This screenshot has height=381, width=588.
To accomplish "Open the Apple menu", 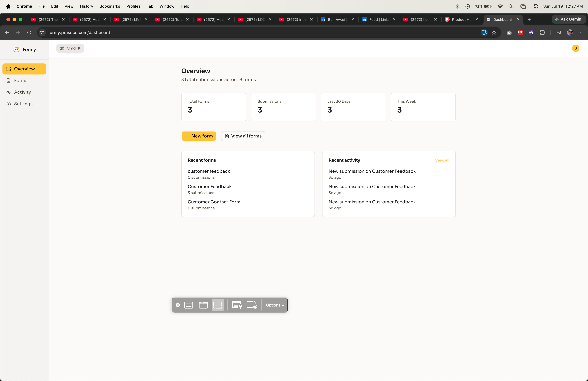I will click(x=8, y=6).
